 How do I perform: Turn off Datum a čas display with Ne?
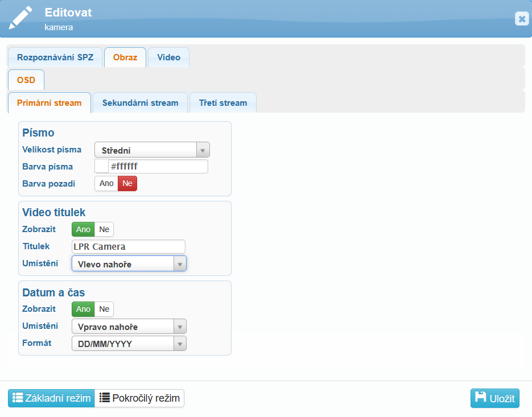click(x=104, y=309)
